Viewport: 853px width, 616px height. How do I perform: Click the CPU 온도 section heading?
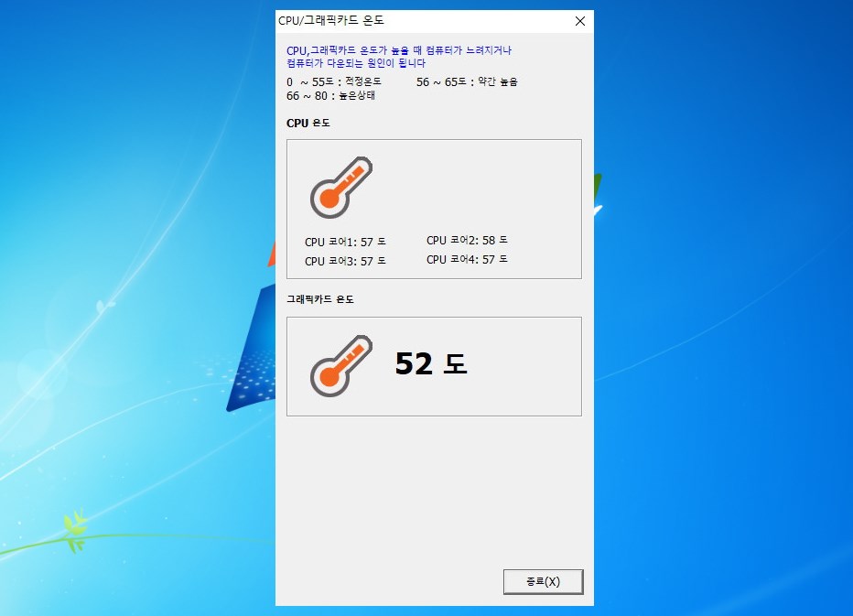point(308,123)
